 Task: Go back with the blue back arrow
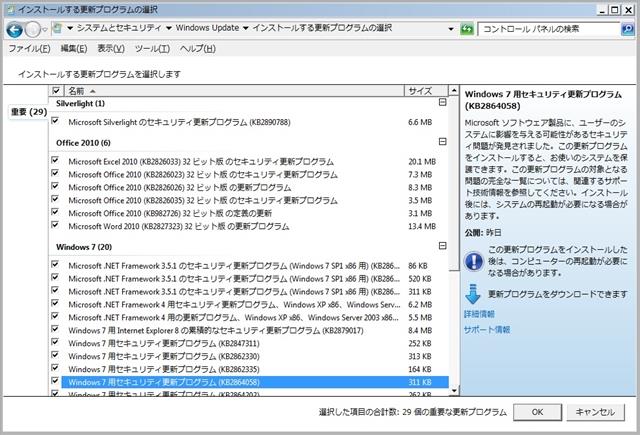point(15,30)
